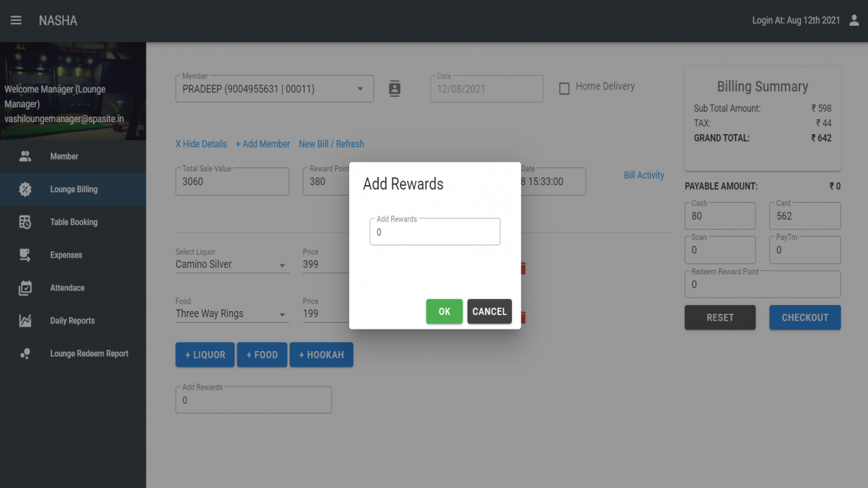
Task: Click the Table Booking sidebar icon
Action: pyautogui.click(x=25, y=222)
